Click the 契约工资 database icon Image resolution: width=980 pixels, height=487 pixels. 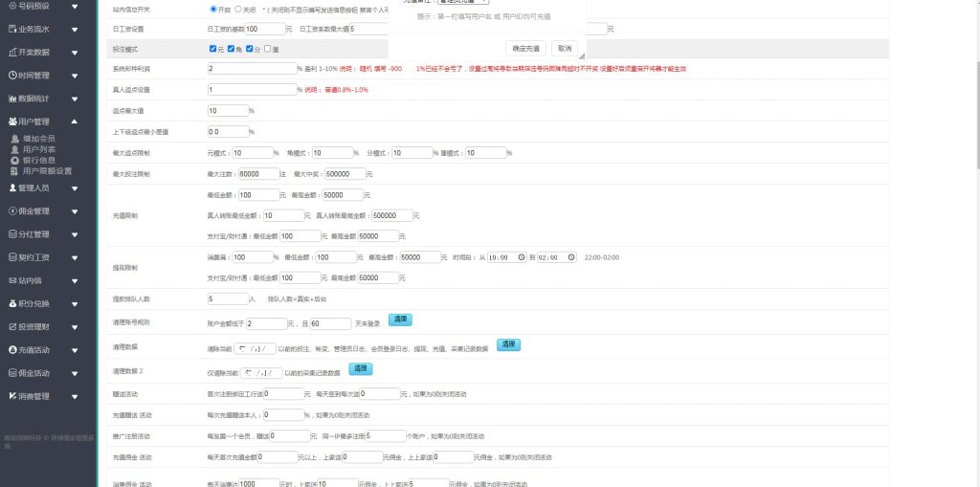(13, 257)
